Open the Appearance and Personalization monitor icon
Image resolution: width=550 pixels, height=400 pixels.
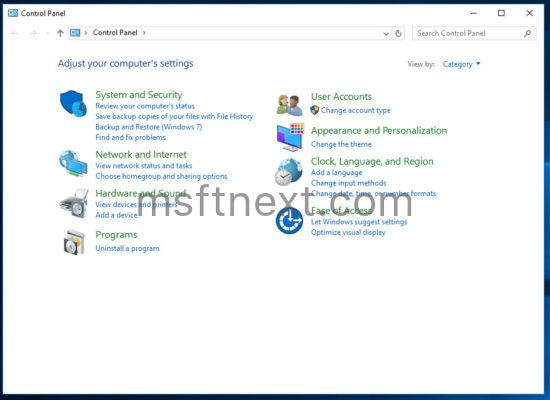tap(290, 138)
